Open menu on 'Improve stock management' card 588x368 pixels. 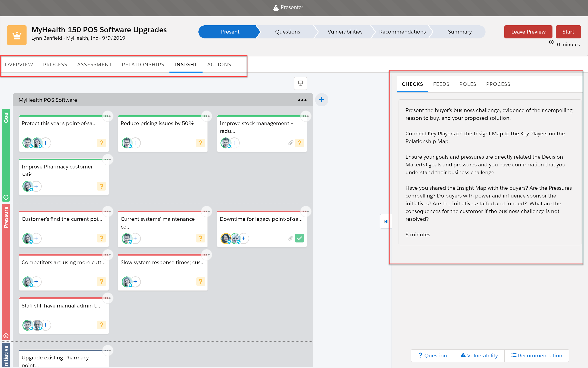(x=305, y=116)
